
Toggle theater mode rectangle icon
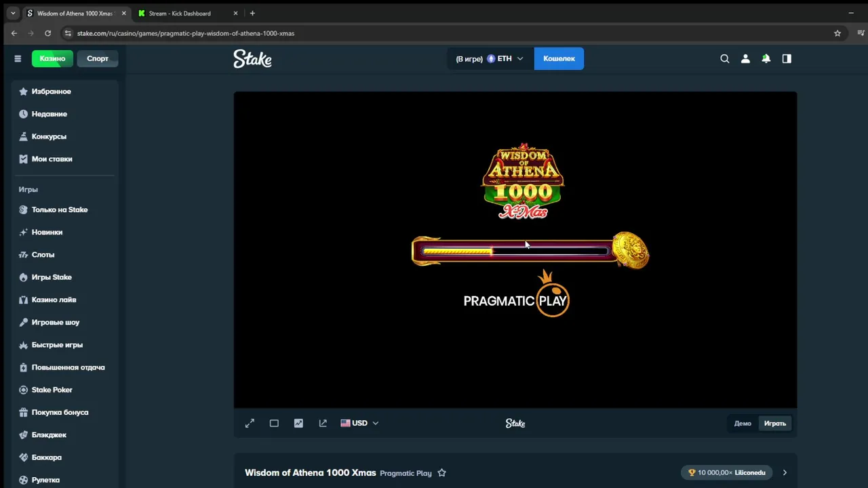point(274,423)
